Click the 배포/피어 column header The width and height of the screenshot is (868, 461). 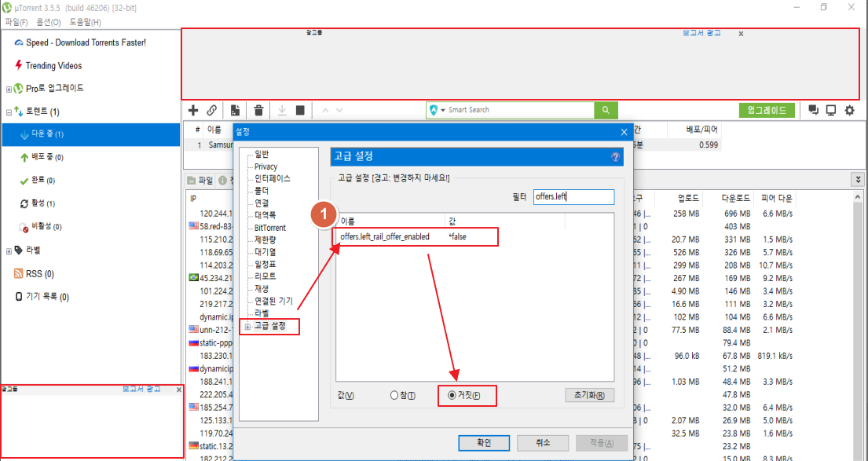tap(701, 130)
